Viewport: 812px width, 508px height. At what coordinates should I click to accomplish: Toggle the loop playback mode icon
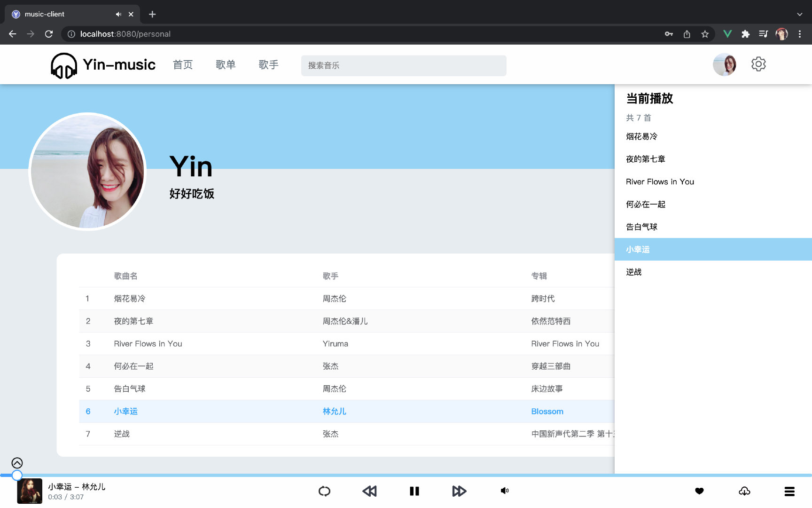[x=324, y=491]
